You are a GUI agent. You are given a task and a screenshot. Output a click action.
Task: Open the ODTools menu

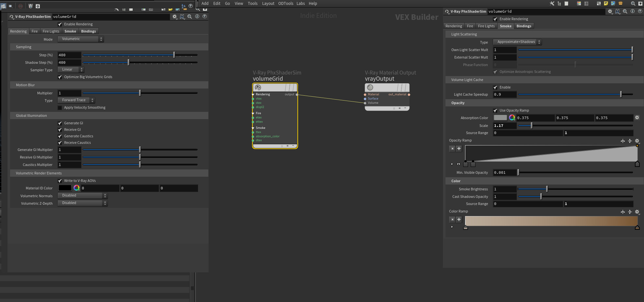(285, 4)
